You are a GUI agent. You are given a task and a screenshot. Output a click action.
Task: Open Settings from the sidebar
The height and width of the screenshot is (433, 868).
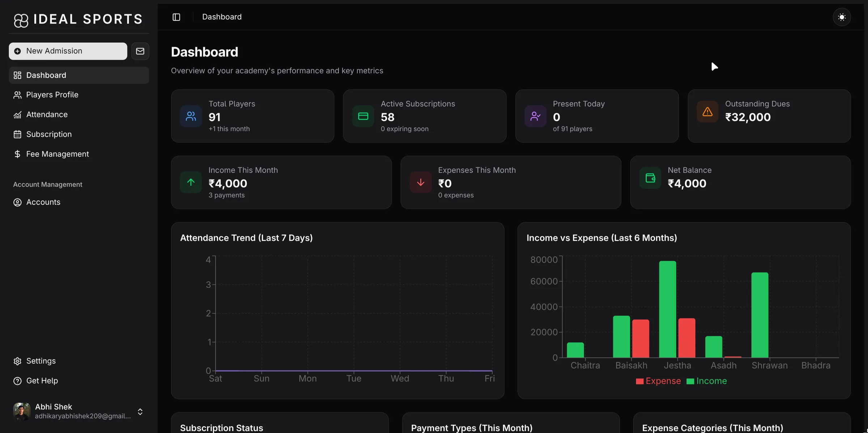(79, 361)
